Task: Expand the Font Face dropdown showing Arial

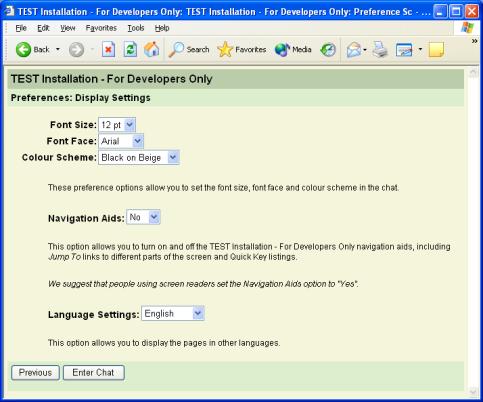Action: [x=121, y=141]
